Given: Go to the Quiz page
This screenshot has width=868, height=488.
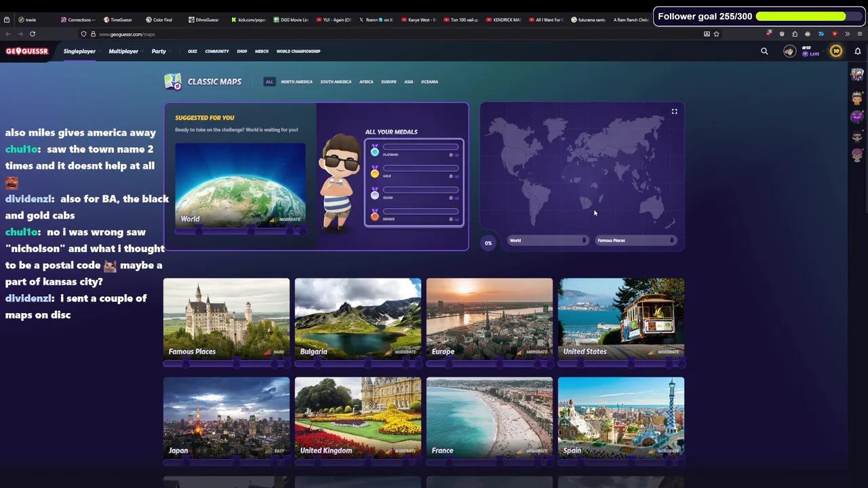Looking at the screenshot, I should click(193, 52).
